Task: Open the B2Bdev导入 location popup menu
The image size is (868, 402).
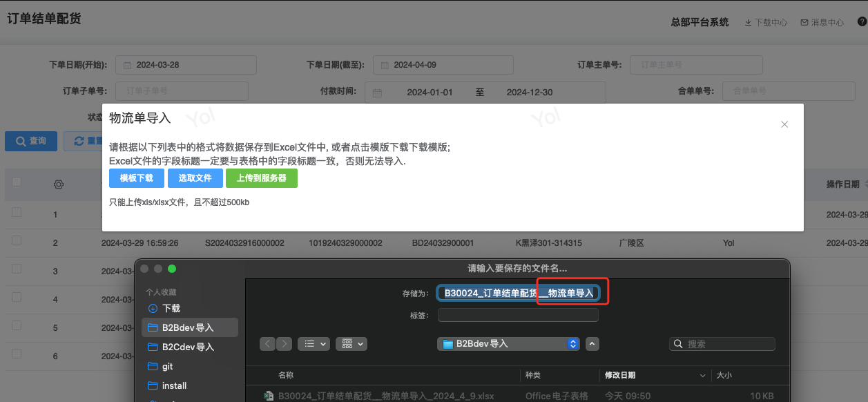Action: point(508,344)
